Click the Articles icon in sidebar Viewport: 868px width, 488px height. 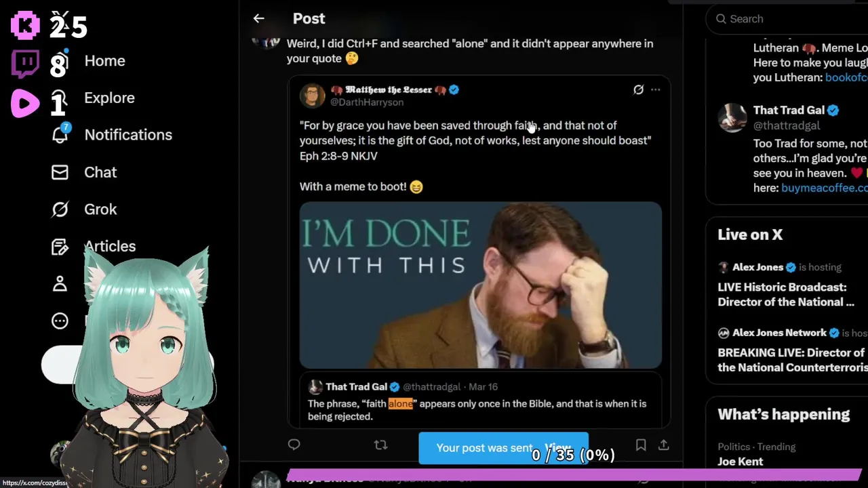[x=60, y=247]
